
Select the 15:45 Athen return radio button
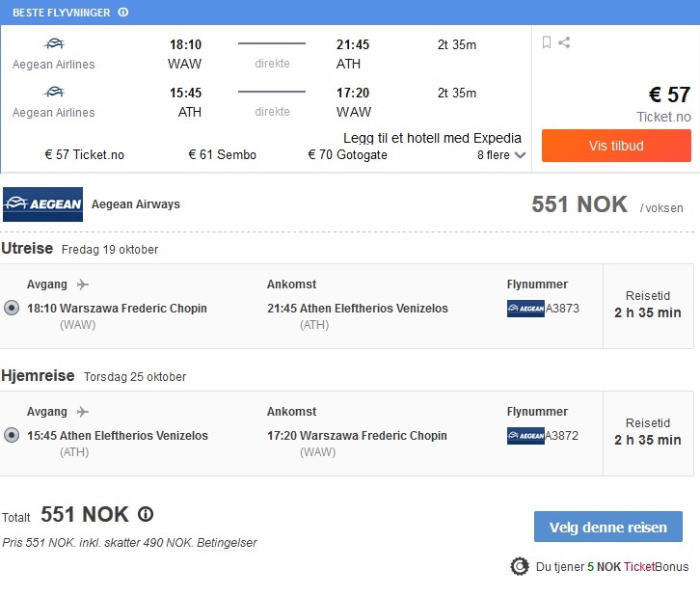tap(12, 435)
